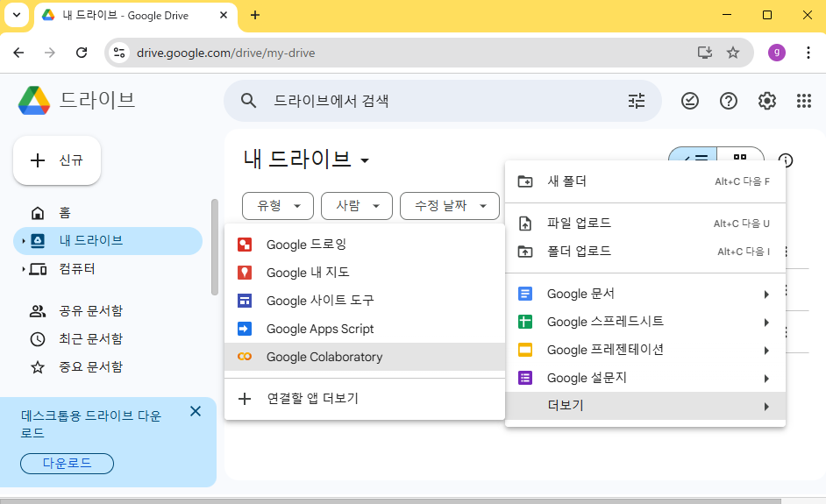826x504 pixels.
Task: Click the 드라이브에서 검색 search field
Action: coord(443,101)
